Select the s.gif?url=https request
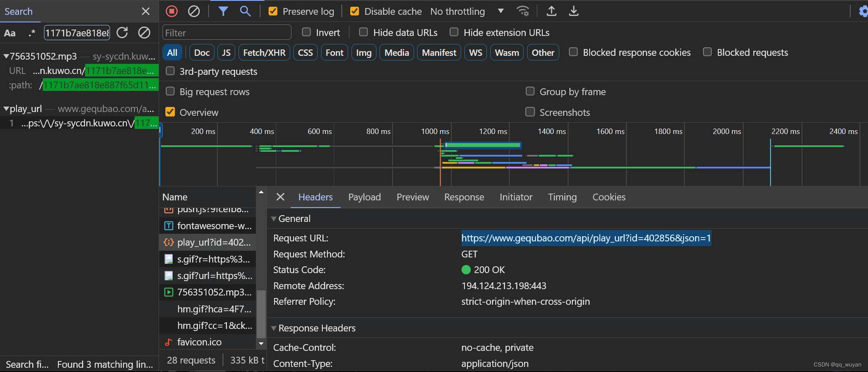 (x=208, y=276)
